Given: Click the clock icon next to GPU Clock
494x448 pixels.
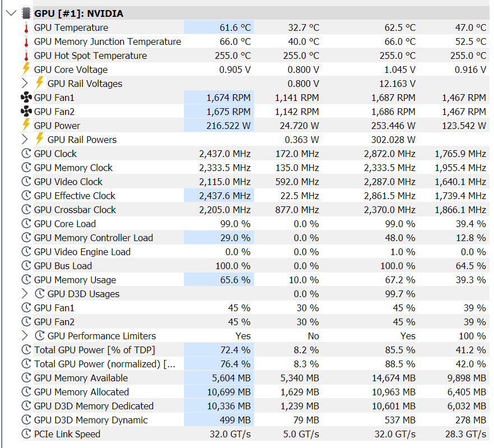Looking at the screenshot, I should pos(26,154).
